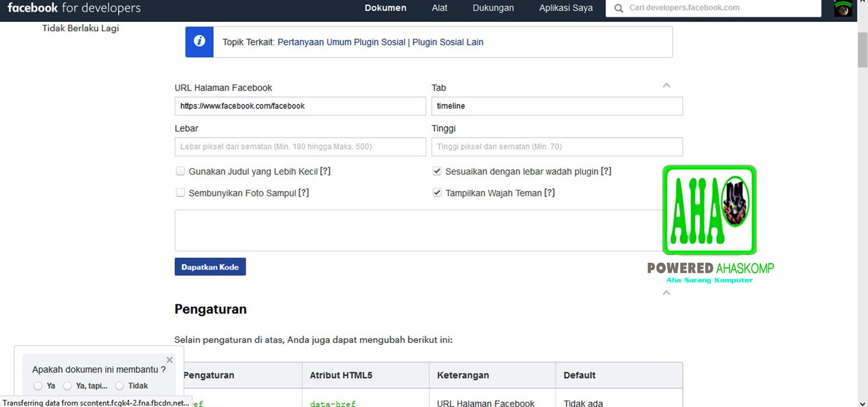
Task: Open the Alat menu
Action: [439, 8]
